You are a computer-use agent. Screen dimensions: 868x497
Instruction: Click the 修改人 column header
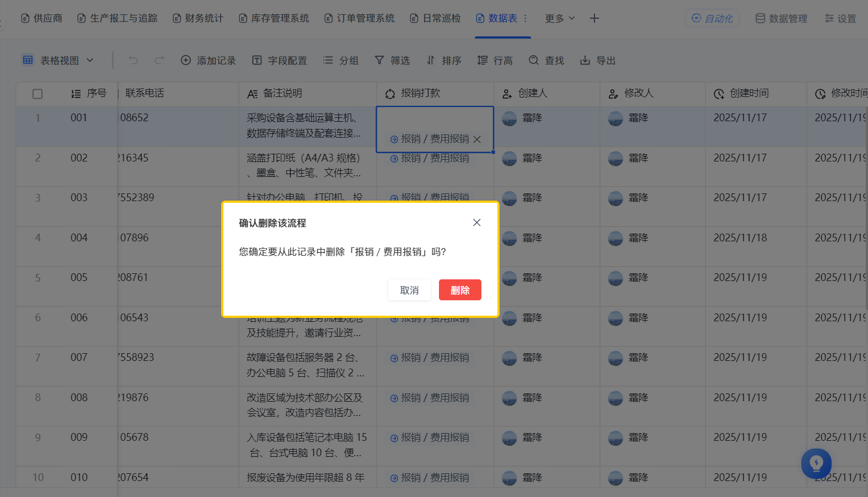coord(653,94)
